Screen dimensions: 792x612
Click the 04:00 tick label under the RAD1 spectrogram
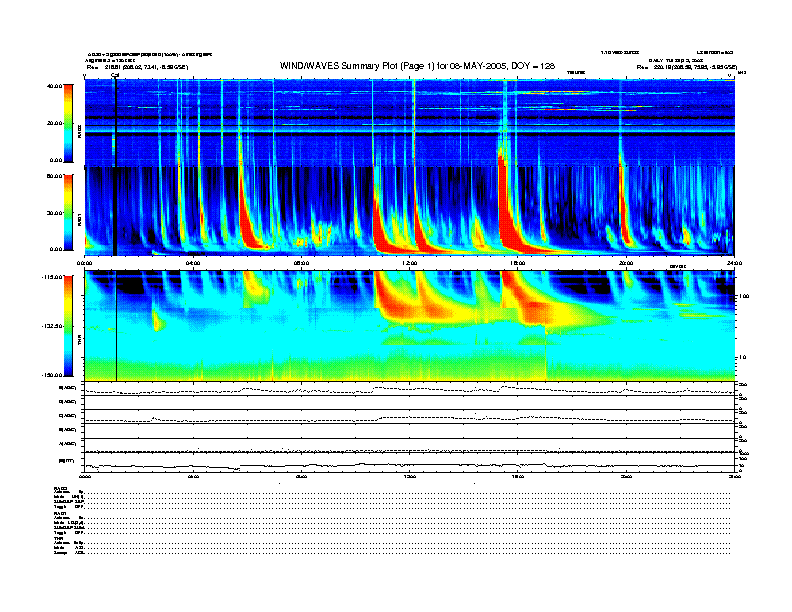click(193, 263)
